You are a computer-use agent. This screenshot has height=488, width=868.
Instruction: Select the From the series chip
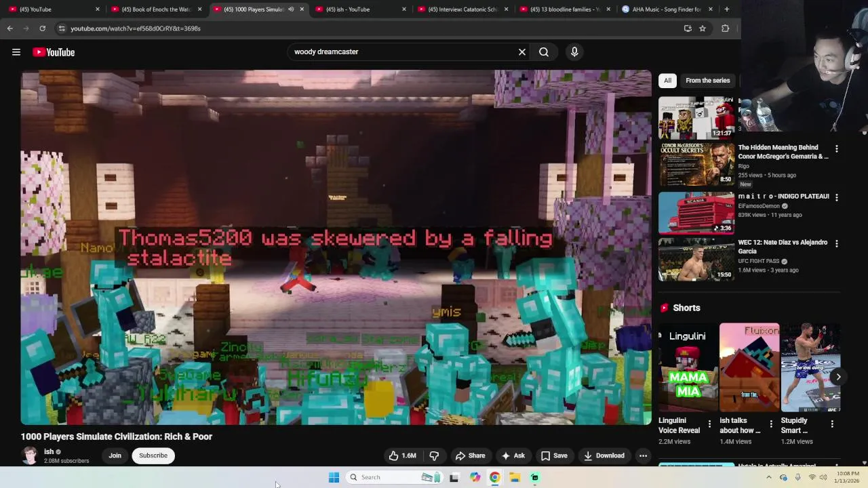pos(707,81)
